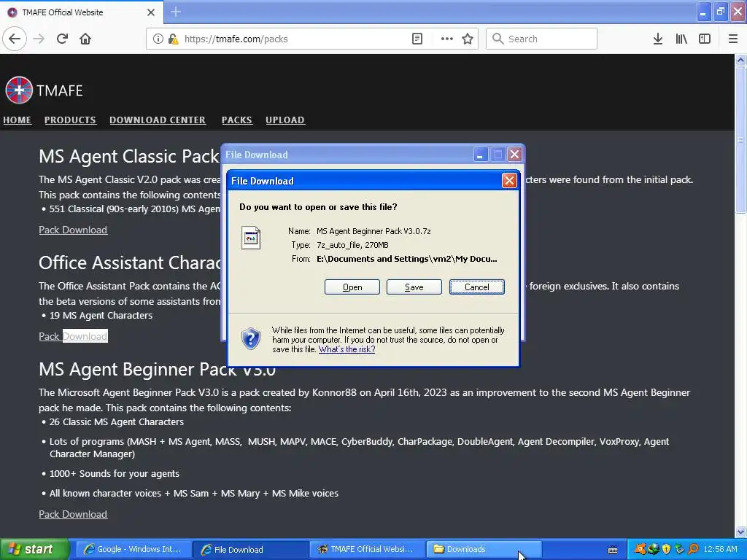Click the forward navigation arrow
The height and width of the screenshot is (560, 747).
(x=39, y=39)
